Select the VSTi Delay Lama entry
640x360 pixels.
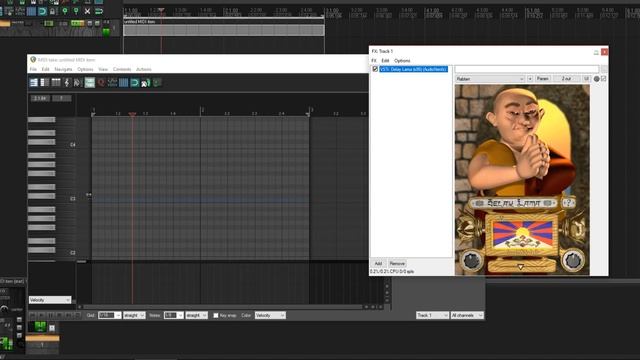click(x=413, y=69)
